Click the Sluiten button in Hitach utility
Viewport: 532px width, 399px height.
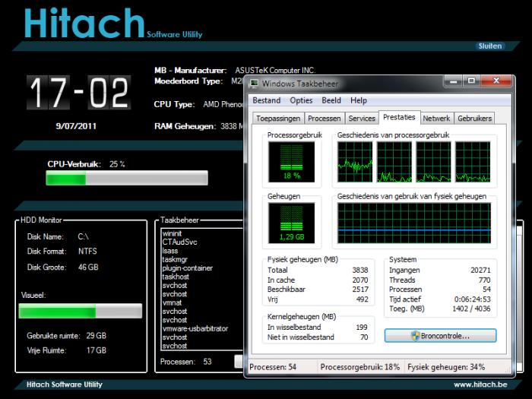pos(490,46)
